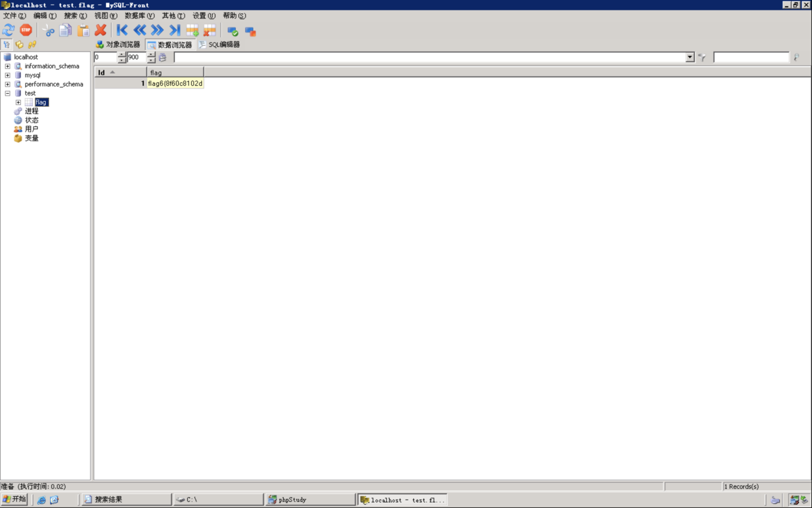
Task: Open the 数据库 menu
Action: [x=139, y=16]
